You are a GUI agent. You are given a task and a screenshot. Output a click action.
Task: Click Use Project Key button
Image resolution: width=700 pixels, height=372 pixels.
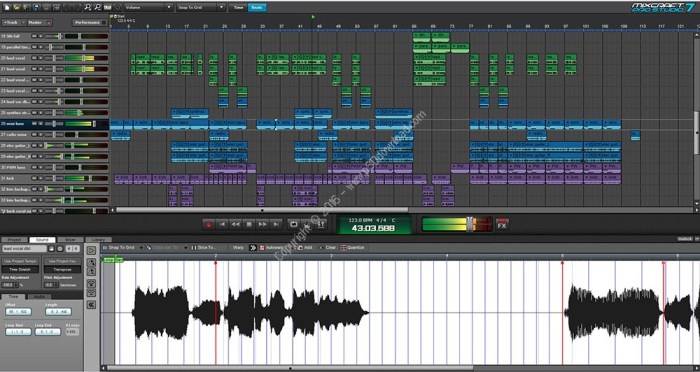pyautogui.click(x=62, y=261)
